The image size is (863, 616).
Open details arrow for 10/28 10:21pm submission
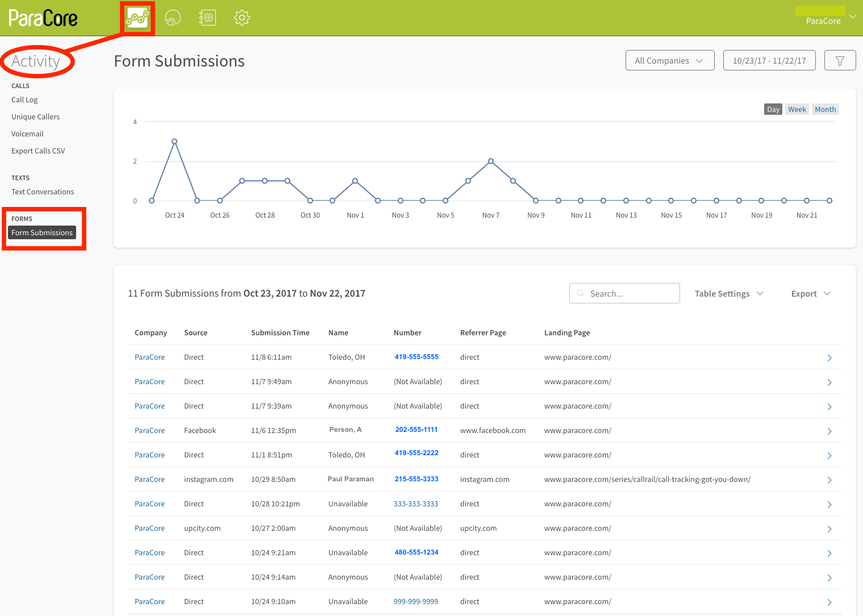[829, 505]
